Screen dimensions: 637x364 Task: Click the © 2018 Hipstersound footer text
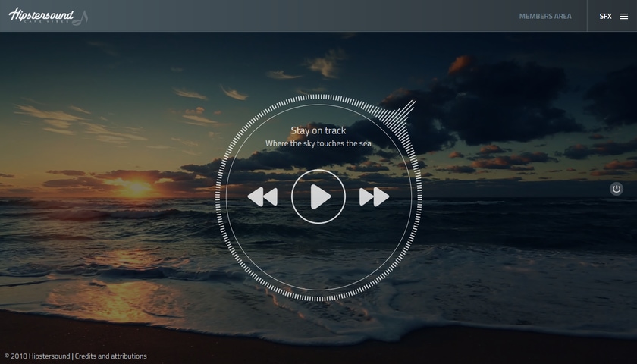[x=36, y=356]
